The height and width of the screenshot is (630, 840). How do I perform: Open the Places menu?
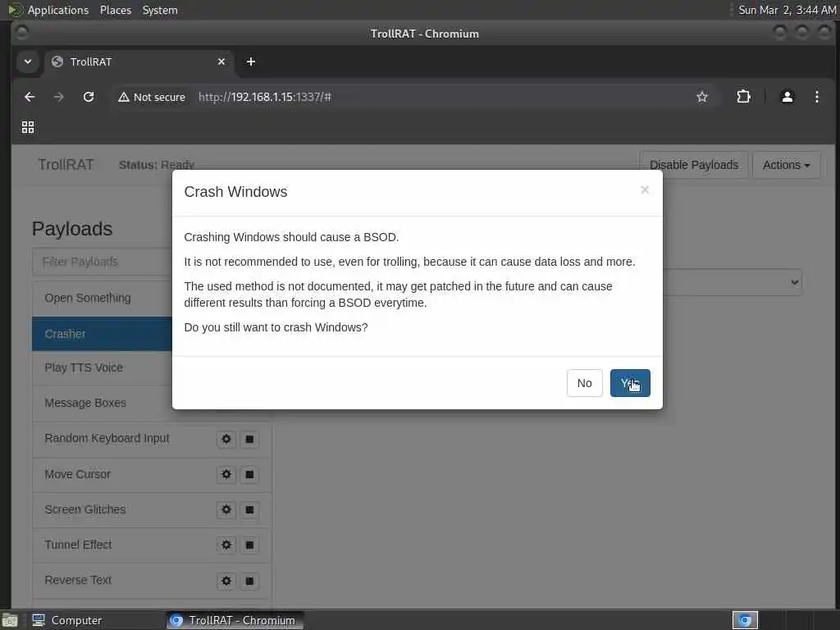pyautogui.click(x=115, y=10)
